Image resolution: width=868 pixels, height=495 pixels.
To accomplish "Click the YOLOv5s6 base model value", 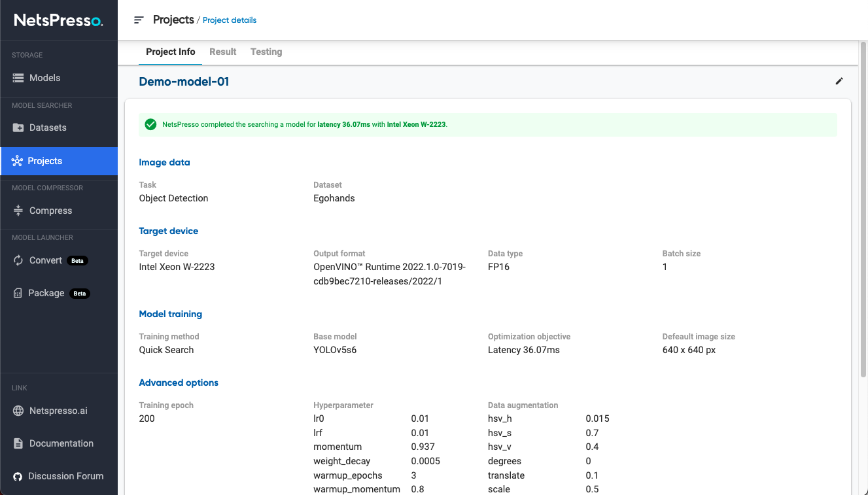I will point(335,350).
